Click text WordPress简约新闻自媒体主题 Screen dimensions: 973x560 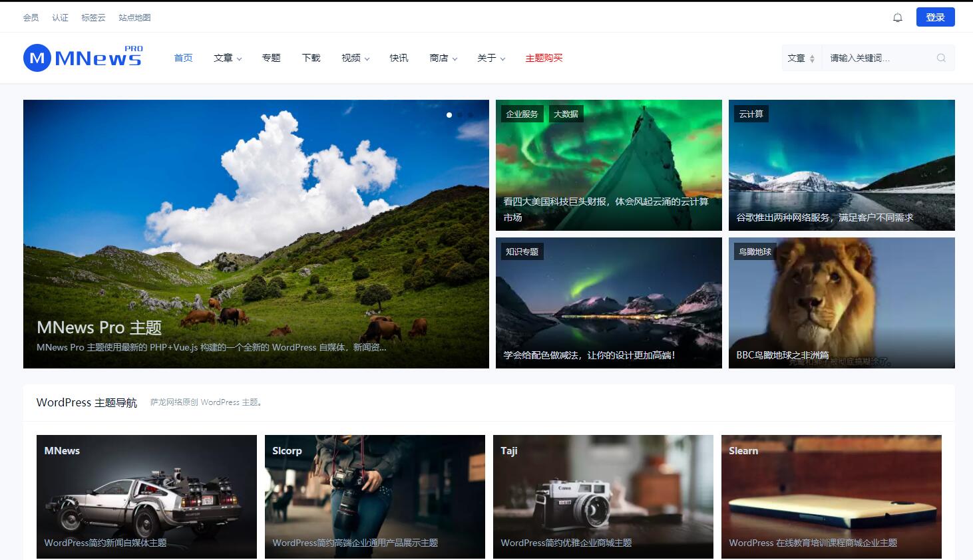105,543
